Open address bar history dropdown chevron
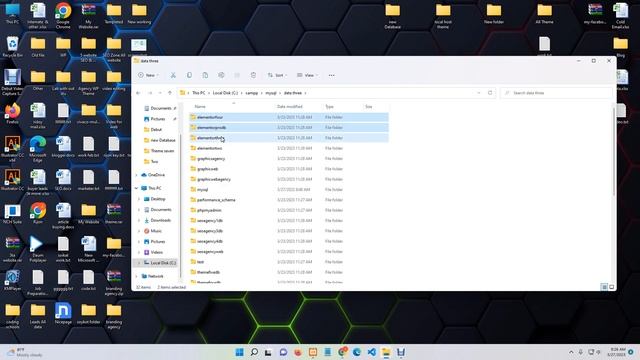The height and width of the screenshot is (360, 640). (x=479, y=93)
